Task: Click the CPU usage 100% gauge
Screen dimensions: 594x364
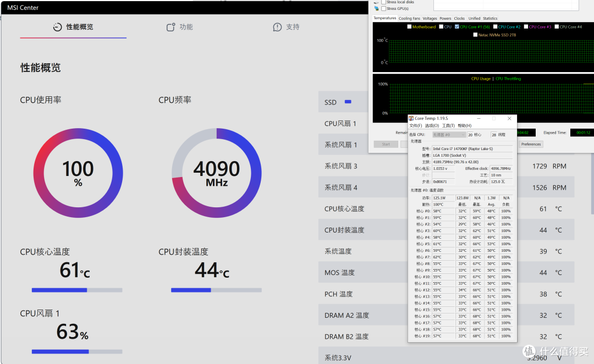Action: click(x=78, y=173)
